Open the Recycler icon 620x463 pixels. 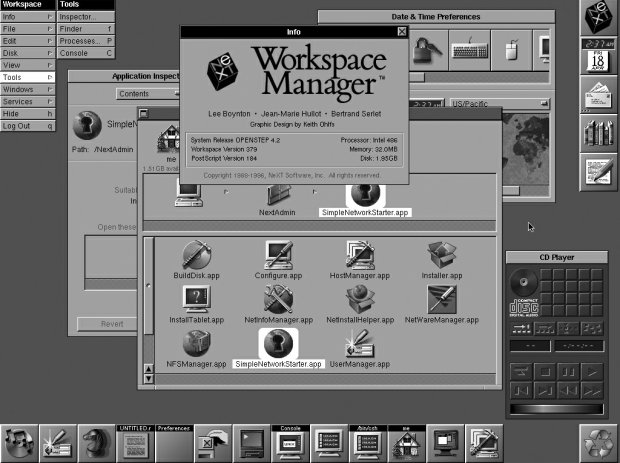click(599, 443)
